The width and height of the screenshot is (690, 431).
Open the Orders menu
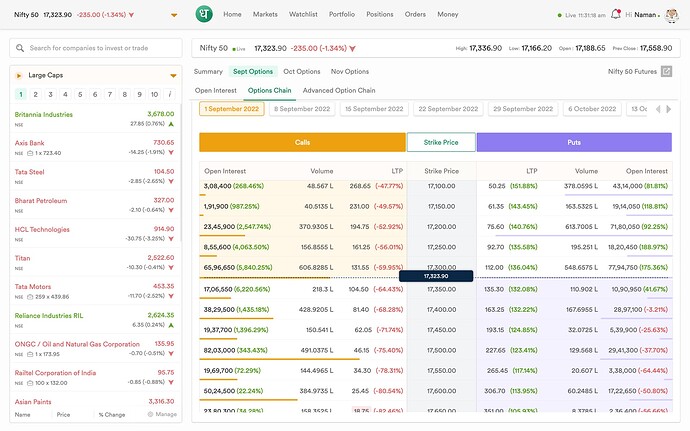[415, 14]
